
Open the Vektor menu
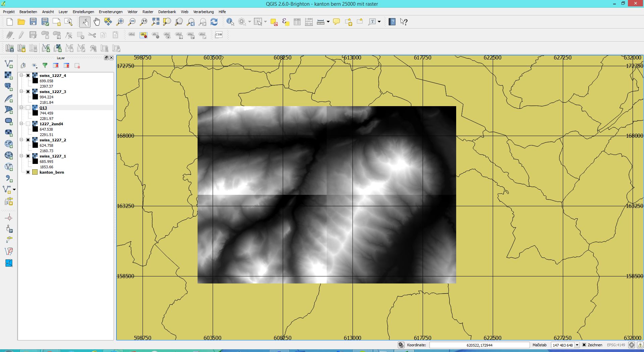coord(132,12)
